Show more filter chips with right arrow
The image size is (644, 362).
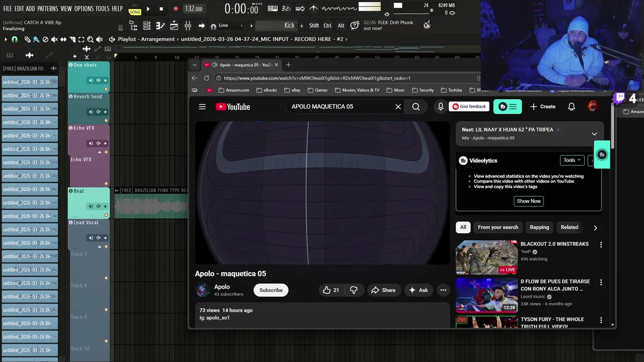point(595,228)
